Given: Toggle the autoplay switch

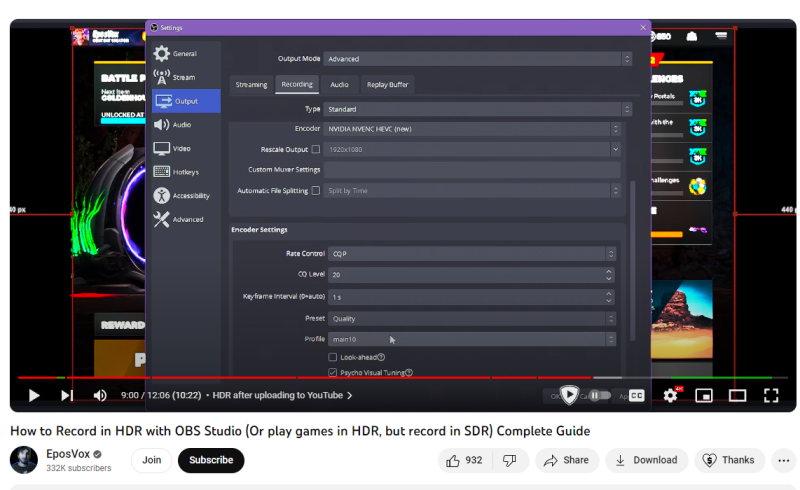Looking at the screenshot, I should pos(599,396).
